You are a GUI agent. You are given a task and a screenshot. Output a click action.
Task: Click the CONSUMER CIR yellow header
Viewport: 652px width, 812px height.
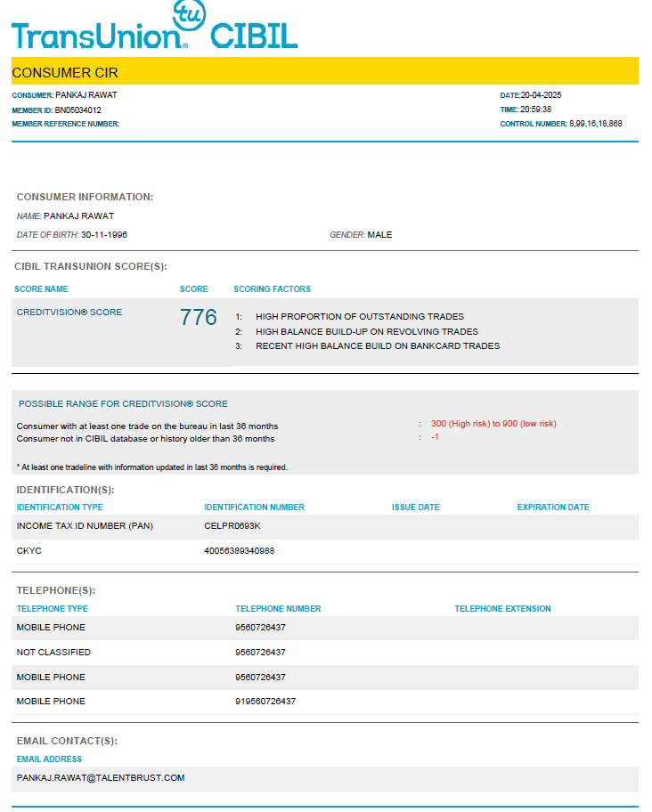[x=325, y=71]
